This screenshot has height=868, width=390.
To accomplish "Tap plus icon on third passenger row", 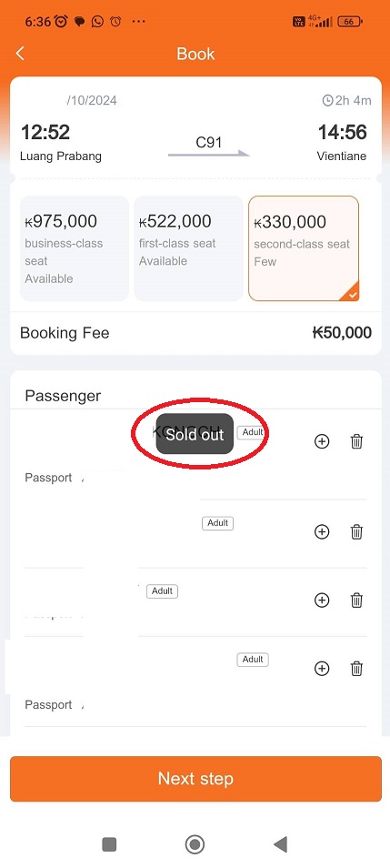I will 322,601.
